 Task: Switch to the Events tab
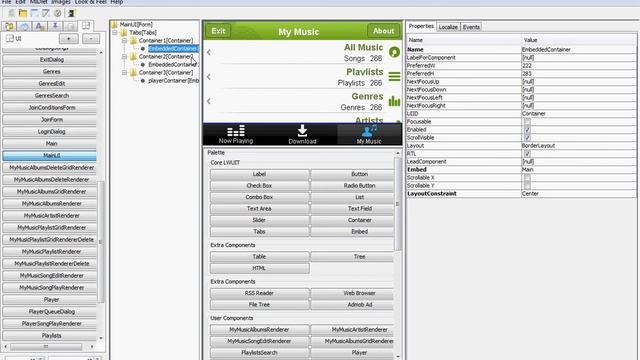[471, 27]
